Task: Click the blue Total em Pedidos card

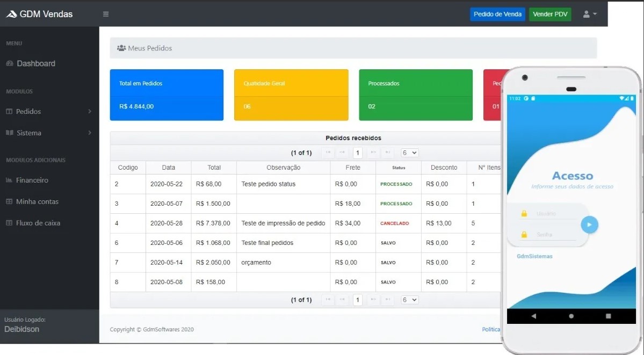Action: click(x=167, y=95)
